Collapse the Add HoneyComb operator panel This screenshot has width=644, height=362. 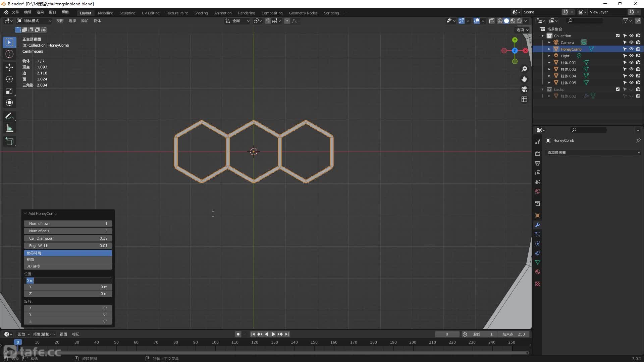click(x=25, y=214)
